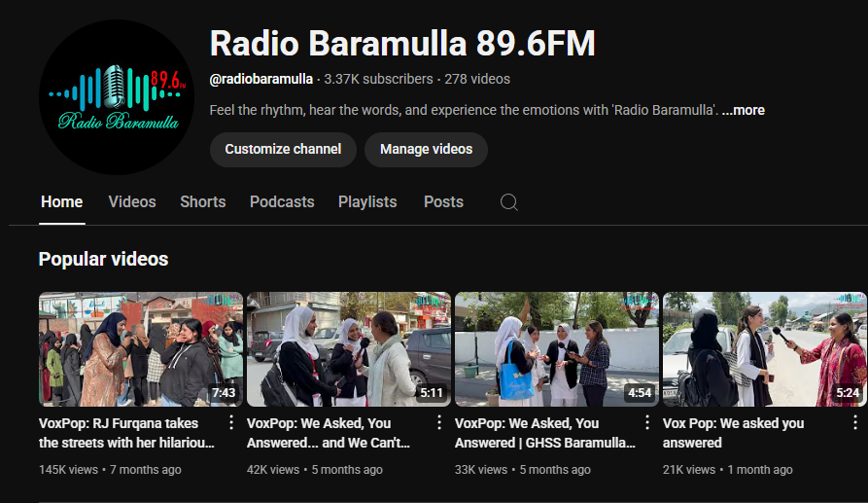The height and width of the screenshot is (503, 868).
Task: Open the Shorts tab
Action: point(202,202)
